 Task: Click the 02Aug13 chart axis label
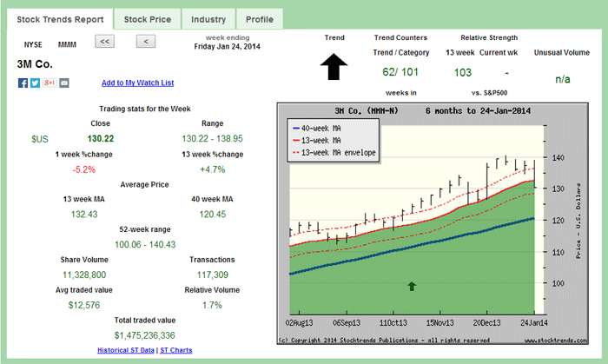[299, 323]
